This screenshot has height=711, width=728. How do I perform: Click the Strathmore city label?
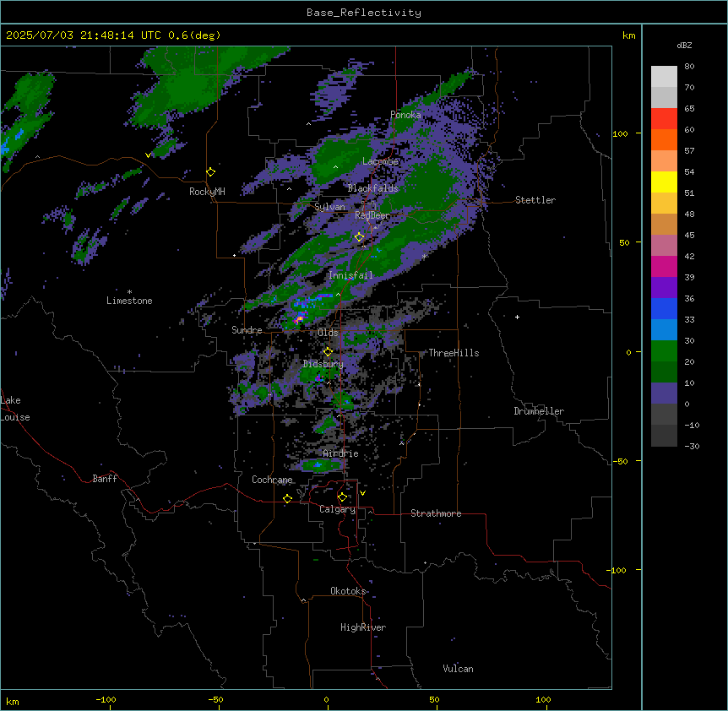coord(436,513)
